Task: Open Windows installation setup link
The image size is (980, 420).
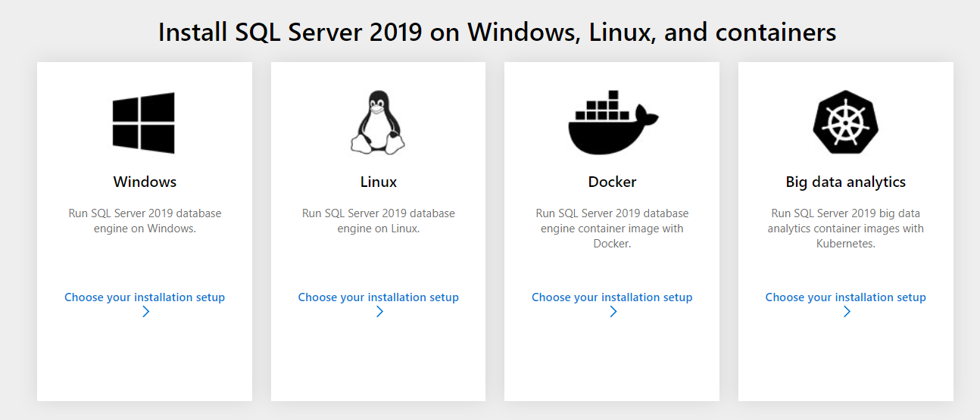Action: [145, 297]
